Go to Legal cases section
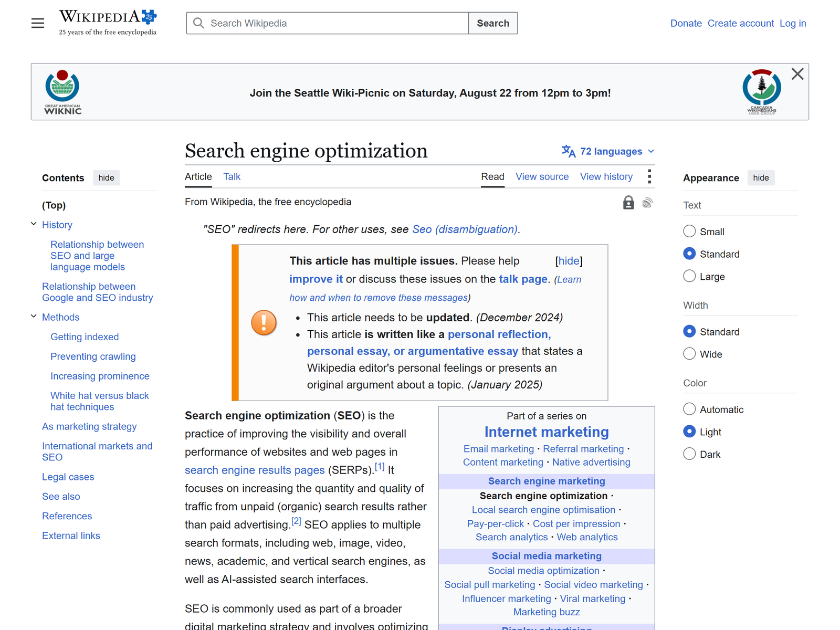 point(68,477)
